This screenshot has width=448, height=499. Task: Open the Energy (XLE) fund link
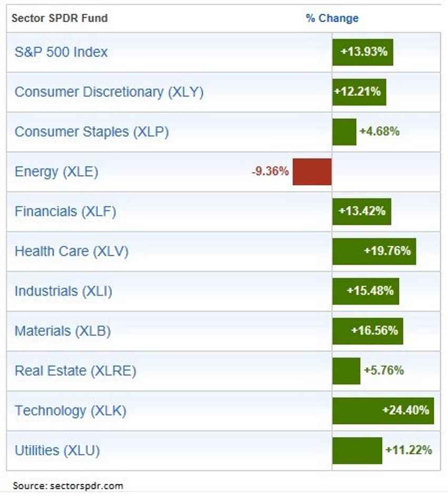pyautogui.click(x=56, y=171)
